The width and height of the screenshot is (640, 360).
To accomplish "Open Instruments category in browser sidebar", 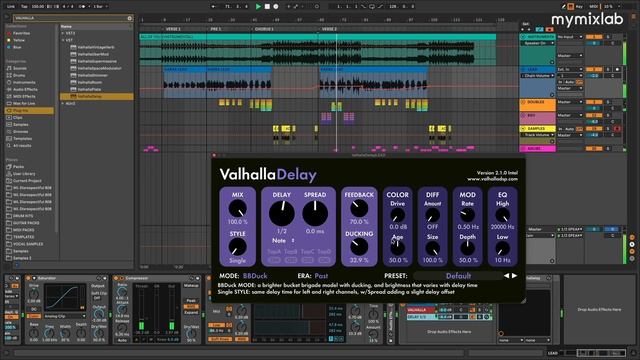I will [x=24, y=82].
